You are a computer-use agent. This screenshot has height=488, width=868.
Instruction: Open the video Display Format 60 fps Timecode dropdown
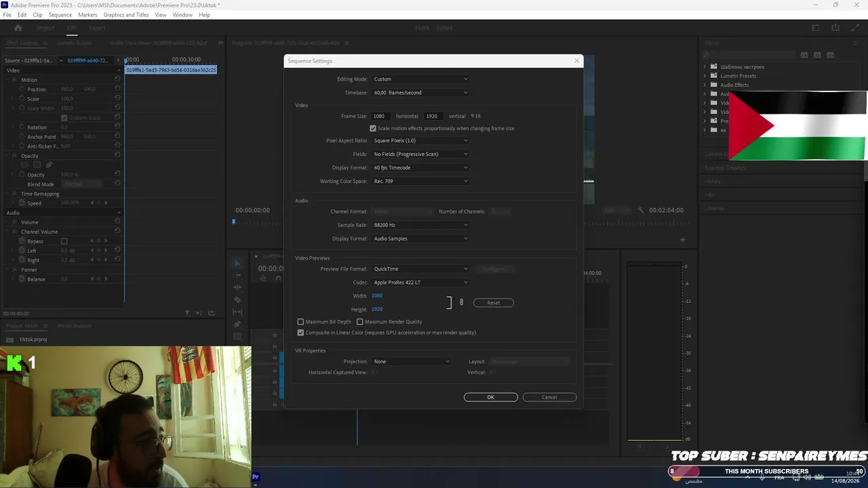tap(420, 167)
